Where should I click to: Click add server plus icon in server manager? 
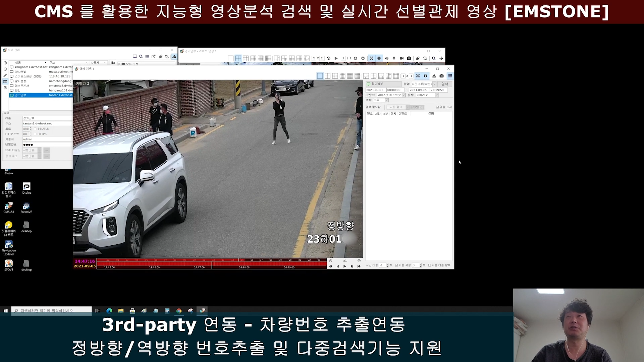pyautogui.click(x=5, y=63)
